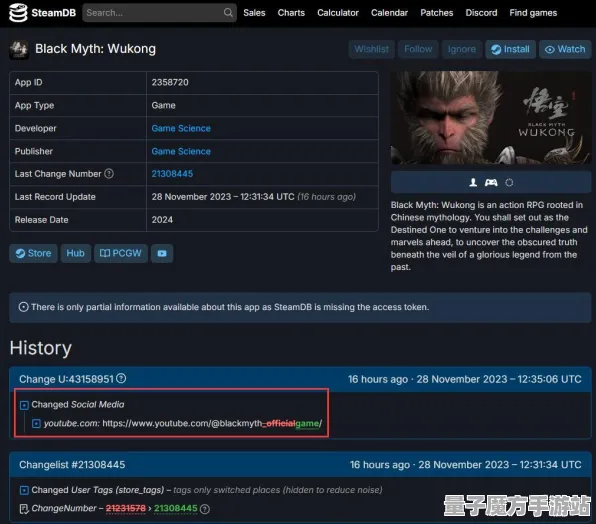
Task: Click info icon in partial information notice
Action: tap(24, 307)
